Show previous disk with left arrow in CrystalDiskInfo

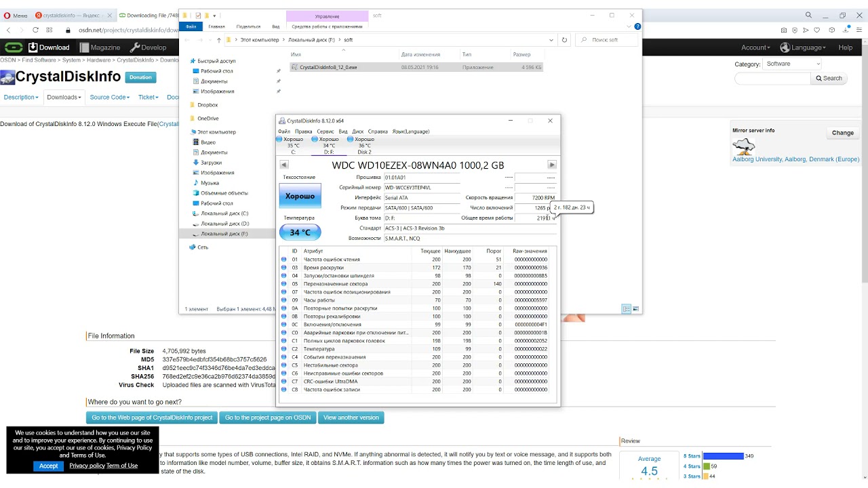[x=284, y=165]
